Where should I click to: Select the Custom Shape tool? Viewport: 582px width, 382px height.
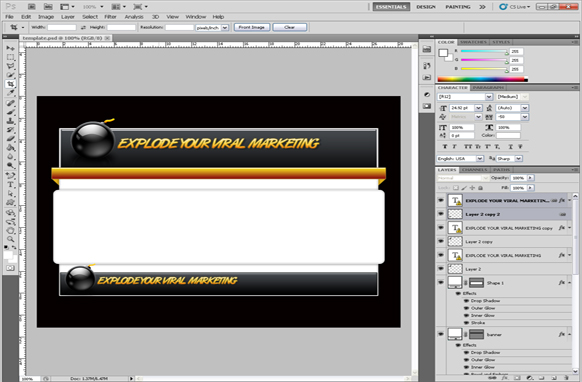point(10,202)
